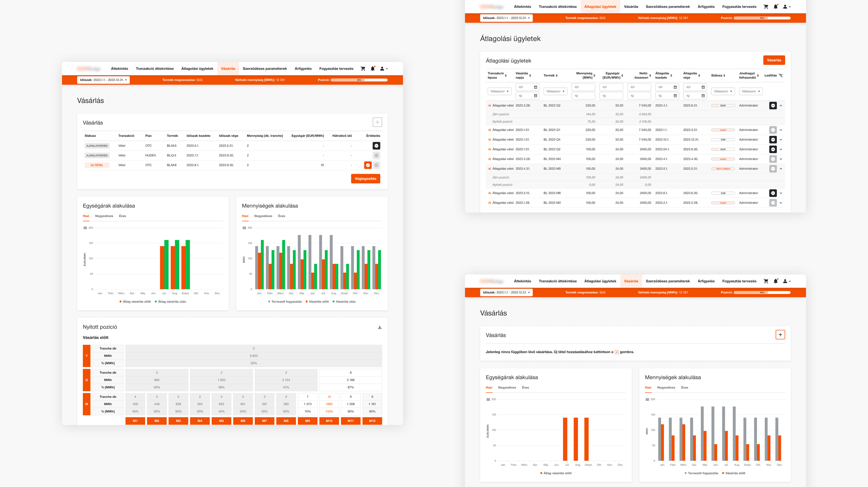
Task: Stop BL 2023 Q2 deal purchased 2023.3.28.
Action: pos(773,106)
